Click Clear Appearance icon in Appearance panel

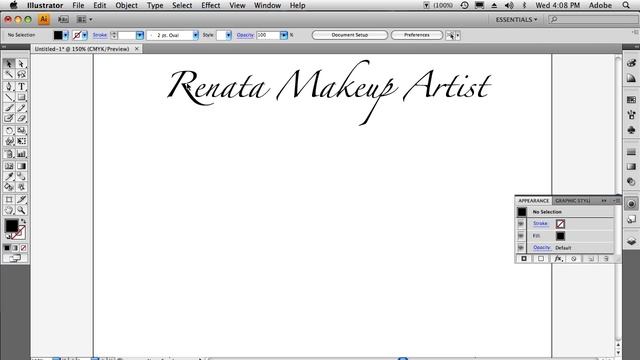[574, 259]
